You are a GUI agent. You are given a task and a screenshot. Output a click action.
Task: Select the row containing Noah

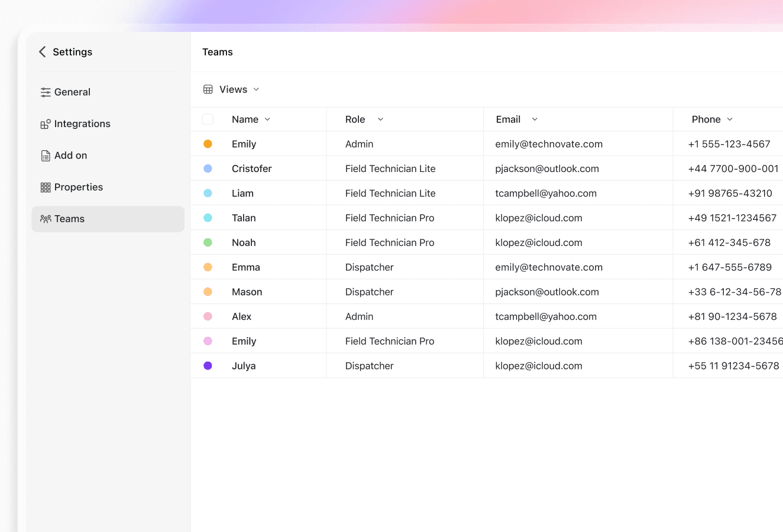[243, 242]
